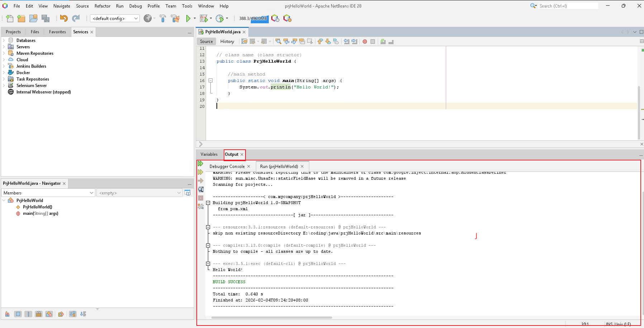
Task: Click the grayed Redo arrow icon
Action: pyautogui.click(x=76, y=19)
